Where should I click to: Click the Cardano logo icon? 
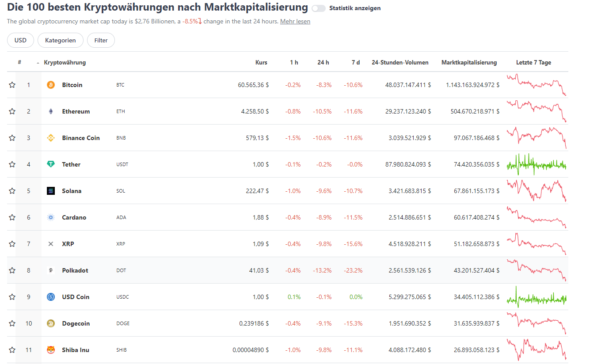(x=51, y=217)
